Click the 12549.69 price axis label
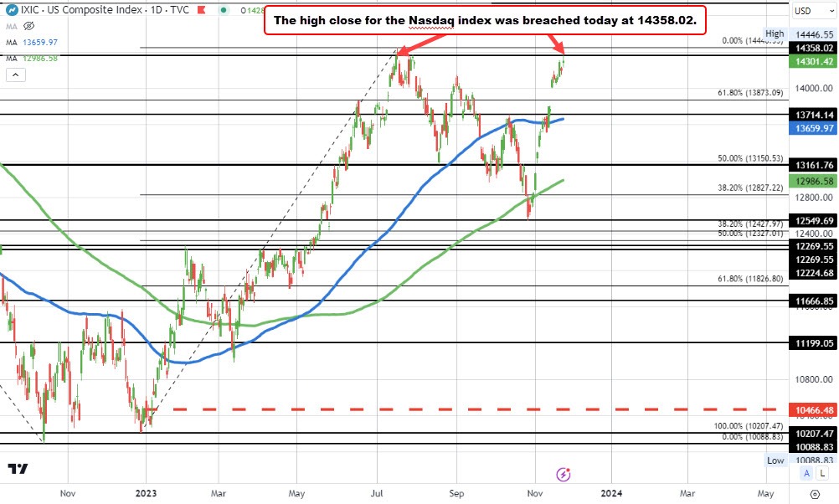The image size is (839, 504). 814,221
